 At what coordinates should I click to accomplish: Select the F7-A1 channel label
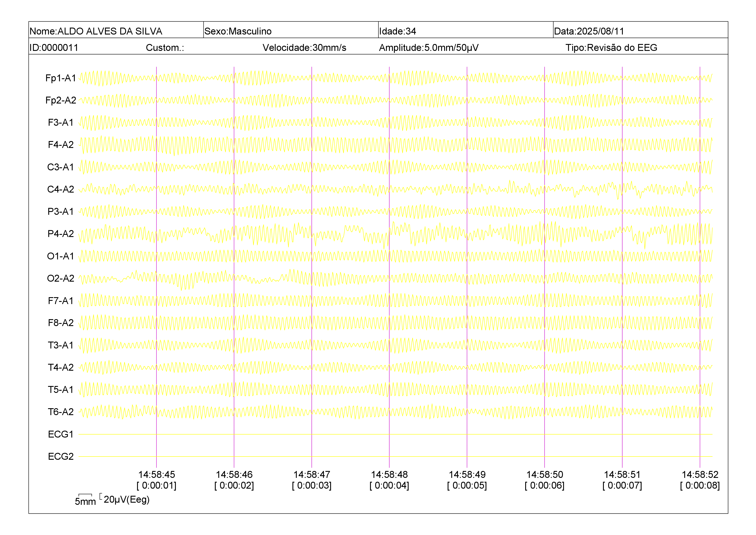pos(61,300)
